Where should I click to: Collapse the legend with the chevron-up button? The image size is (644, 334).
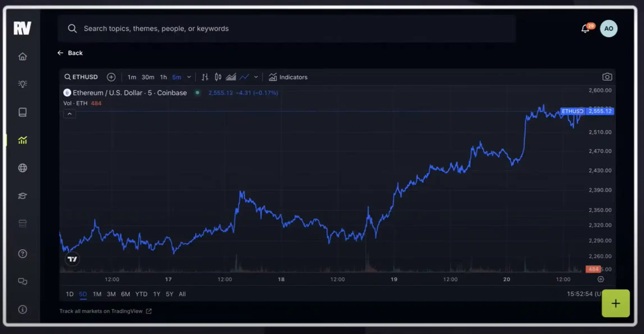[70, 114]
